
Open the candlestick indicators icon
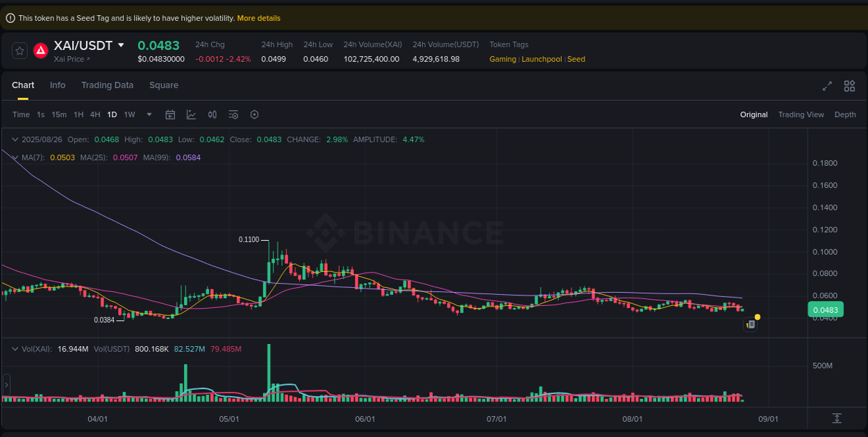point(212,114)
